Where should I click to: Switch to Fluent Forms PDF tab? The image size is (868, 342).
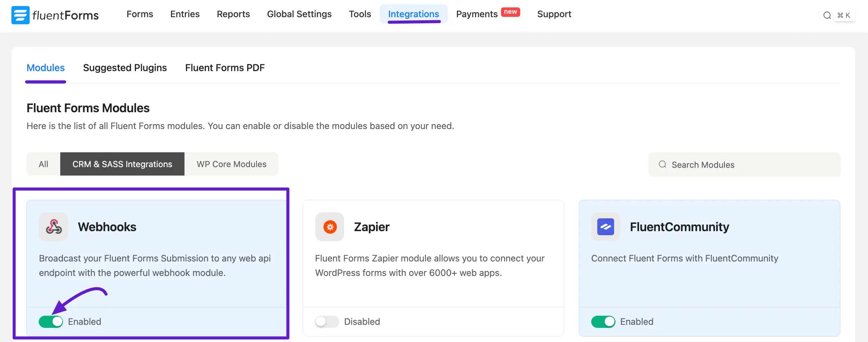click(x=225, y=68)
